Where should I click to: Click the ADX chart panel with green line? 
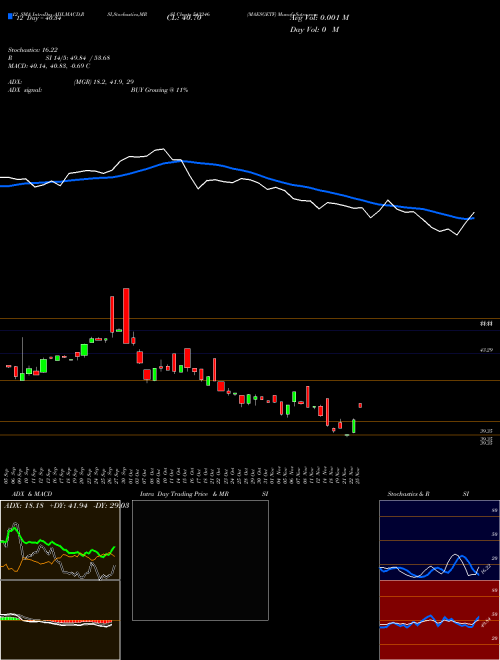tap(60, 540)
